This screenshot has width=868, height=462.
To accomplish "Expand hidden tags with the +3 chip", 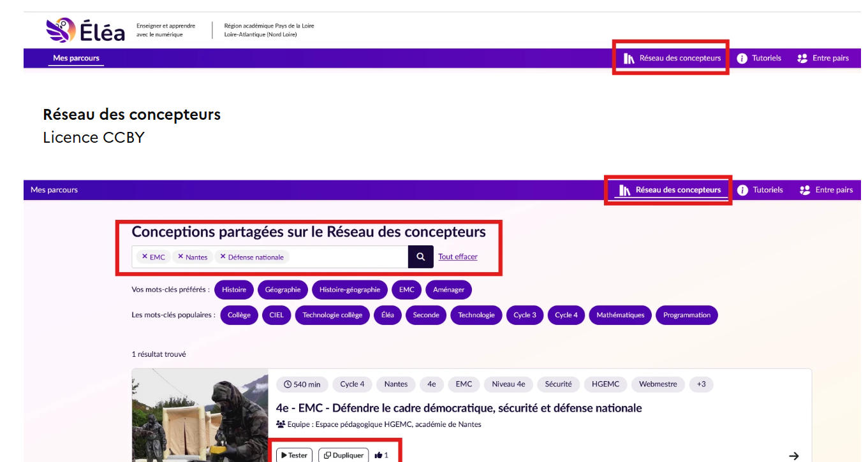I will pos(701,384).
